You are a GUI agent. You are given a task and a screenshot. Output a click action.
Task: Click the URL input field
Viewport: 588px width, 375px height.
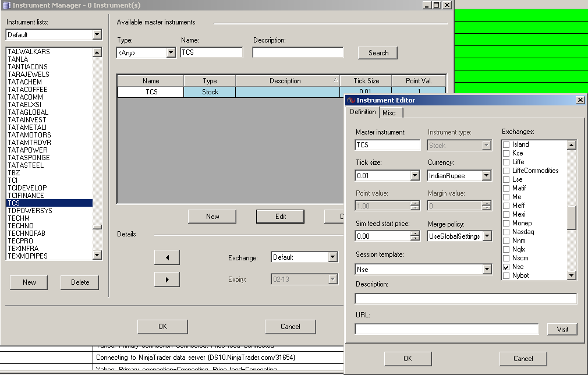click(x=447, y=329)
